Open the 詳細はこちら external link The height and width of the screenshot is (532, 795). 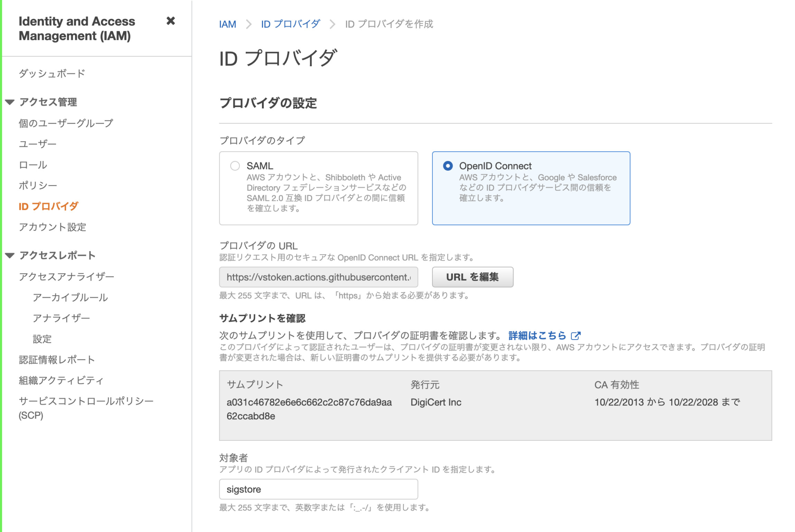pos(537,335)
